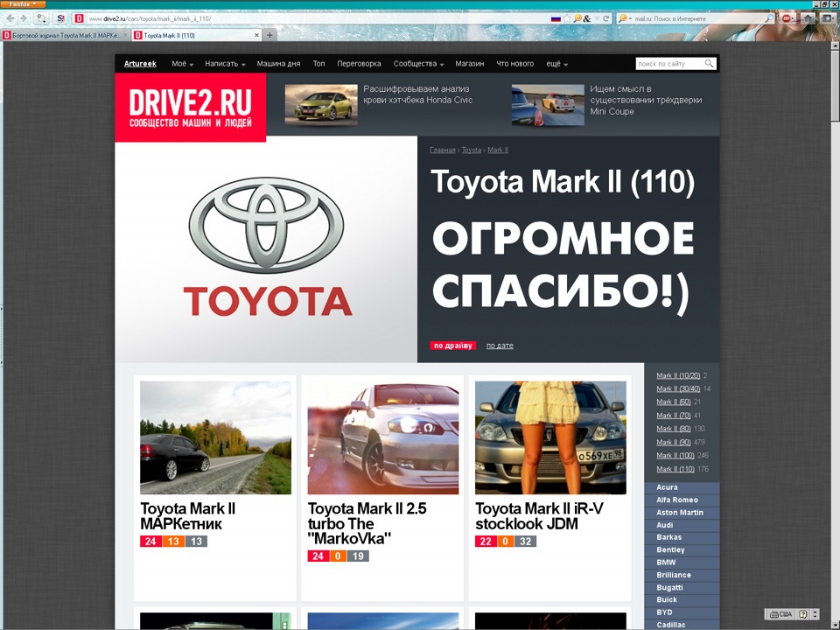The image size is (840, 630).
Task: Click the Russian flag icon in address bar
Action: click(556, 18)
